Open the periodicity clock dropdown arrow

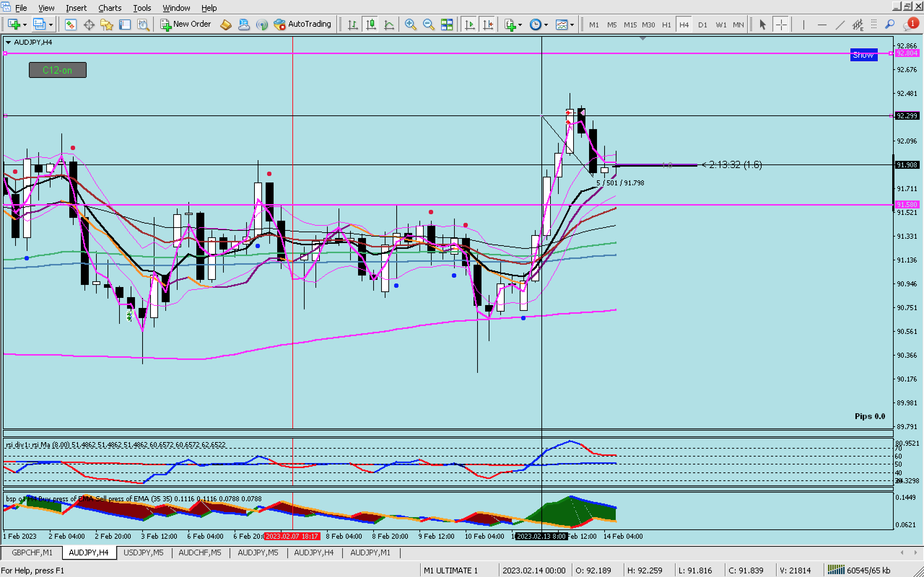546,25
